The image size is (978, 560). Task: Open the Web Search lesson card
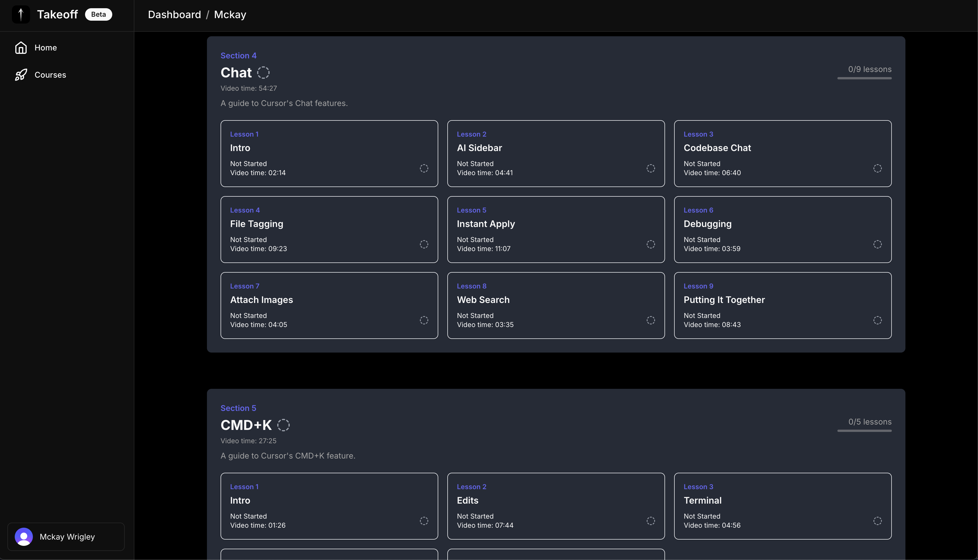[x=556, y=306]
